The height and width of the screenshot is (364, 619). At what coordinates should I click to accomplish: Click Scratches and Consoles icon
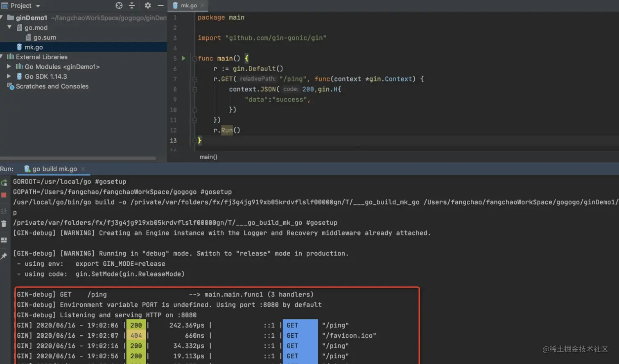pyautogui.click(x=11, y=86)
